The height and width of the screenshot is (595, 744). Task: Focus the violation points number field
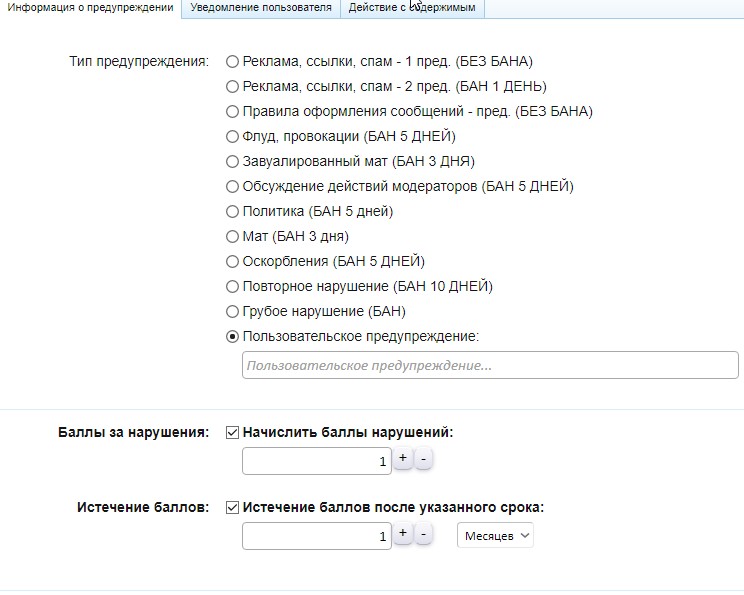pos(316,461)
